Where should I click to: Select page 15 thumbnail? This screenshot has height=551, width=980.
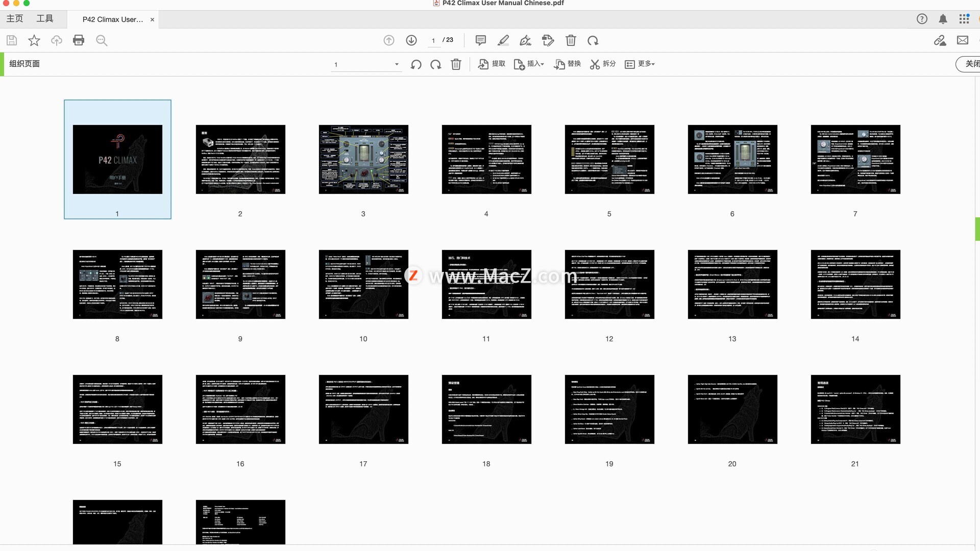[117, 409]
